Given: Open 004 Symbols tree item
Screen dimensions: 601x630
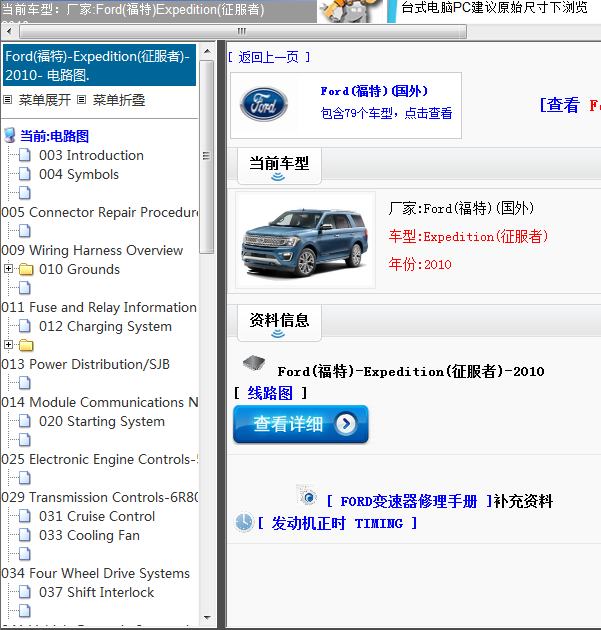Looking at the screenshot, I should pyautogui.click(x=79, y=174).
